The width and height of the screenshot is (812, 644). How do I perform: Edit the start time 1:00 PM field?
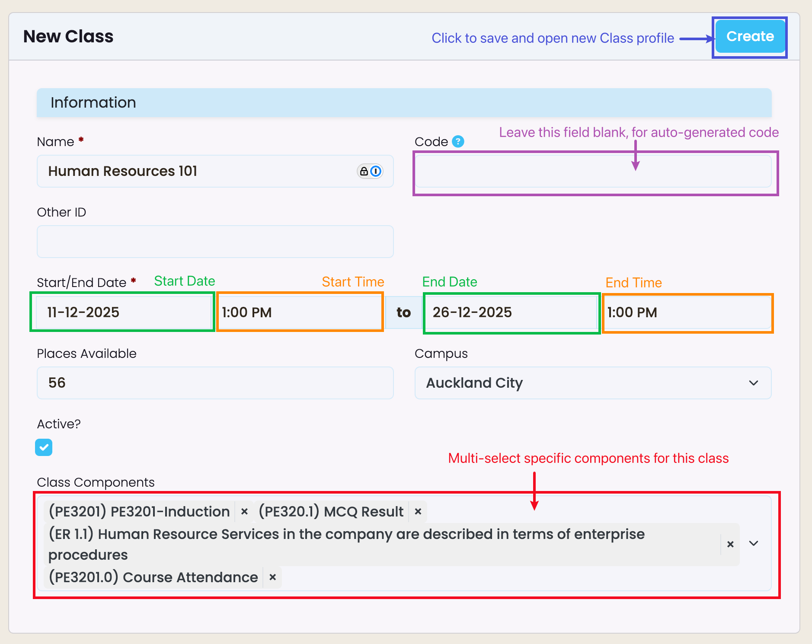[300, 312]
